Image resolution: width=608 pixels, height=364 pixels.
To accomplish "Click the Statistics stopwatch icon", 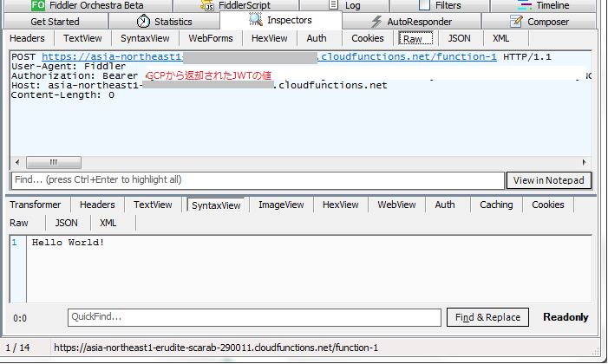I will [143, 22].
